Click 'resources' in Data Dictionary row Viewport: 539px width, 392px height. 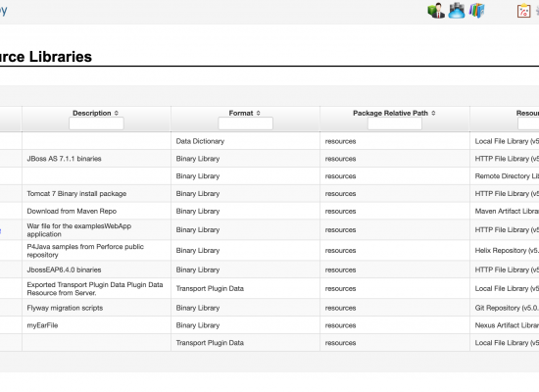click(340, 141)
